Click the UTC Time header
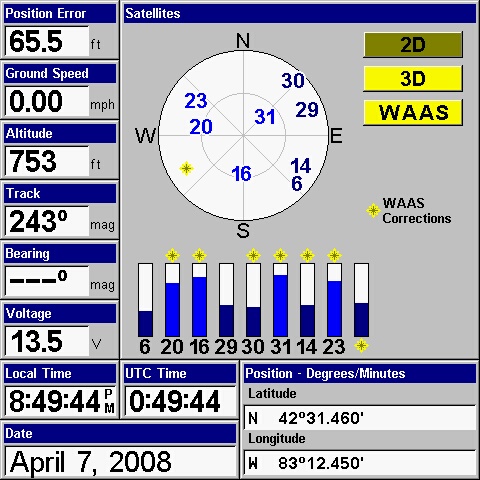Image resolution: width=480 pixels, height=480 pixels. (x=180, y=374)
